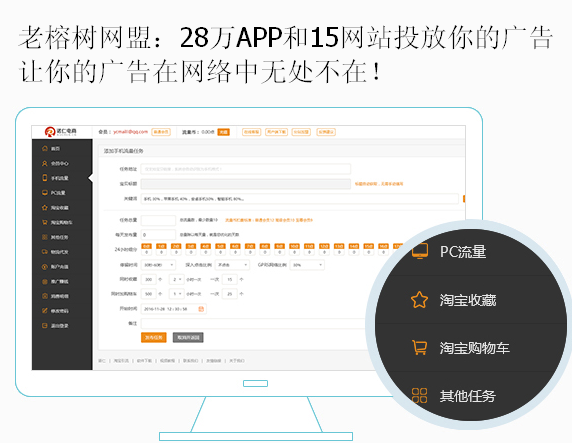Focus the field under the 10点 hour label
This screenshot has width=572, height=443.
pos(294,252)
